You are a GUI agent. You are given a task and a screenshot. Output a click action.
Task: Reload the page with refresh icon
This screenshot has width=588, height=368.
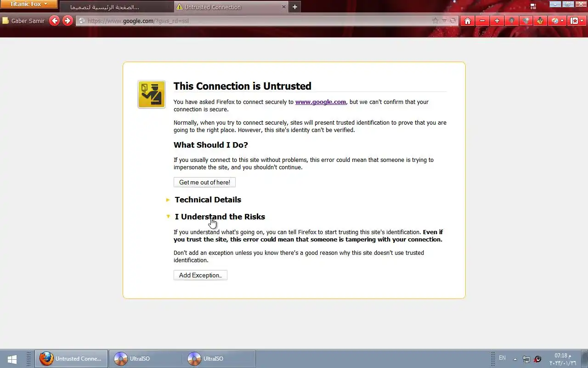click(453, 21)
